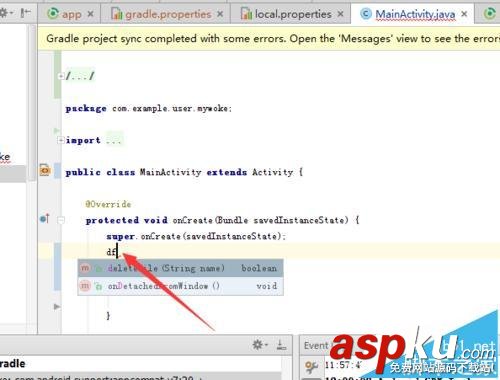Select the MainActivity.java tab
This screenshot has height=380, width=500.
(415, 14)
